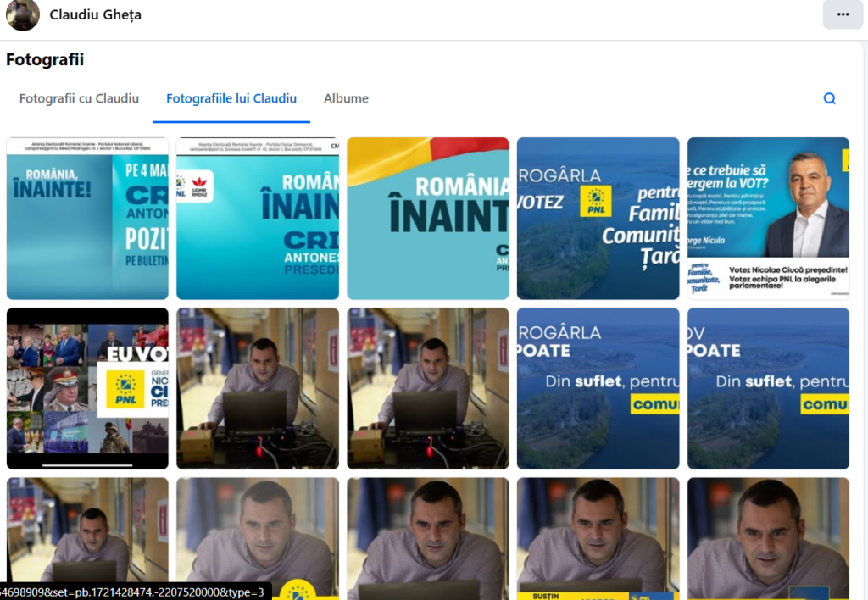
Task: Switch to Fotografii cu Claudiu tab
Action: click(x=79, y=98)
